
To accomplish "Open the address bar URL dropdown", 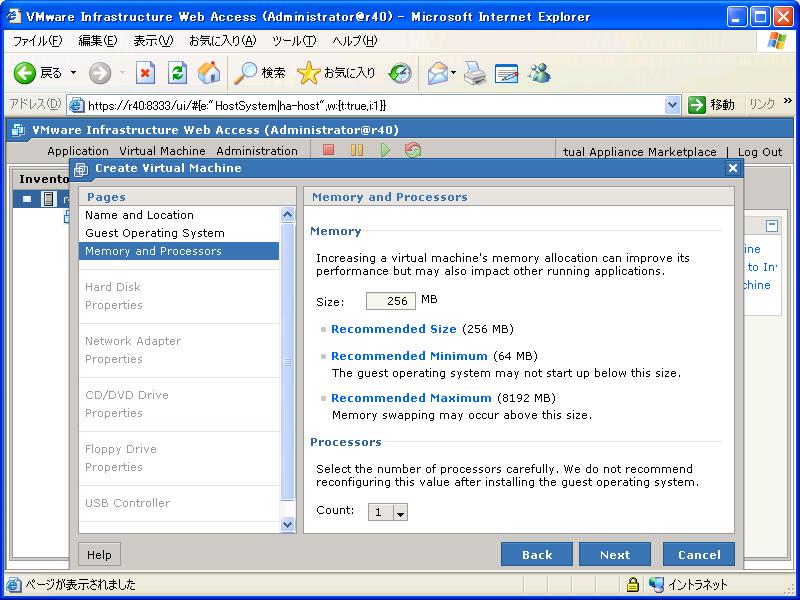I will (x=672, y=105).
